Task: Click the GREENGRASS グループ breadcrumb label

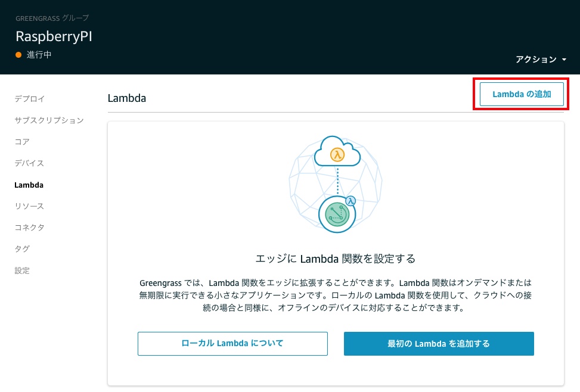Action: point(52,18)
